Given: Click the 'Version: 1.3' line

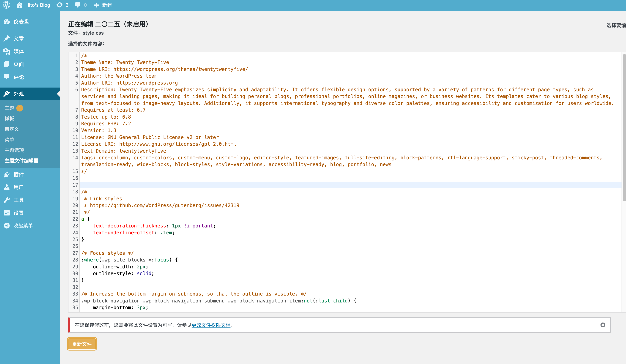Looking at the screenshot, I should pyautogui.click(x=99, y=130).
